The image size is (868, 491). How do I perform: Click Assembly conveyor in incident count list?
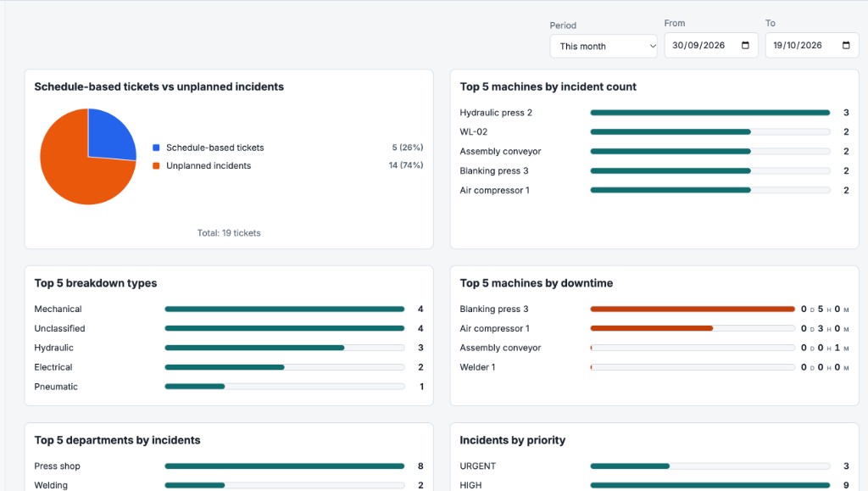(500, 151)
